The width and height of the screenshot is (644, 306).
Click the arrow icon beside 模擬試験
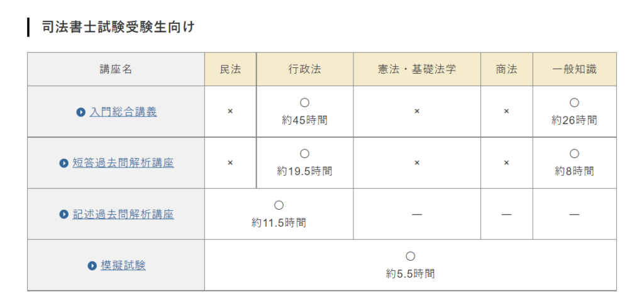tap(92, 266)
